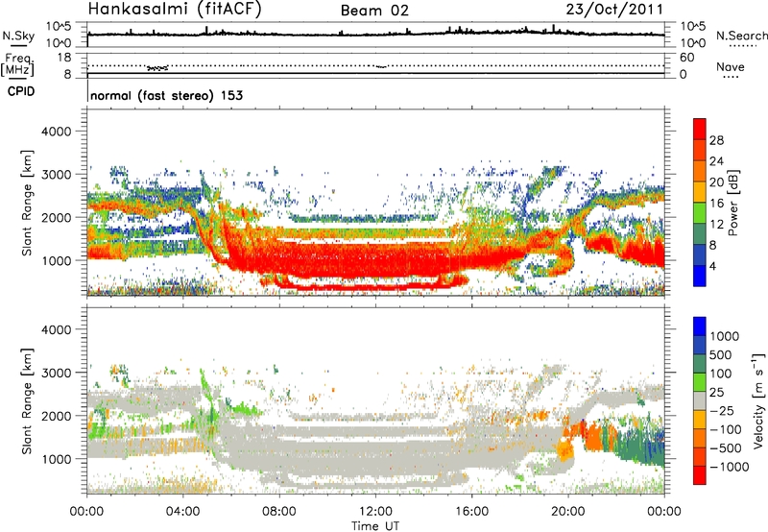Select the "-1000" value on the Velocity colorbar
Screen dimensions: 768x532
pos(730,467)
